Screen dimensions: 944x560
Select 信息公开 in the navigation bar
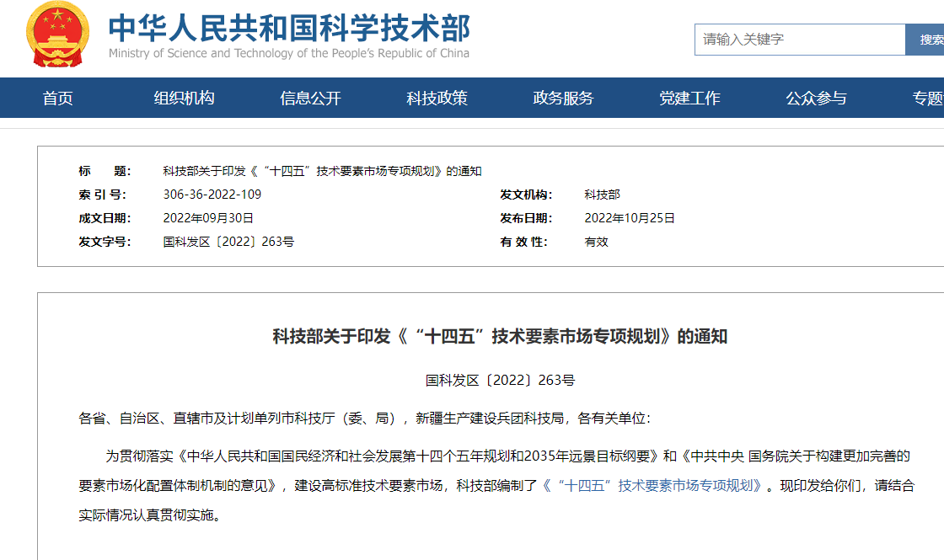tap(310, 99)
